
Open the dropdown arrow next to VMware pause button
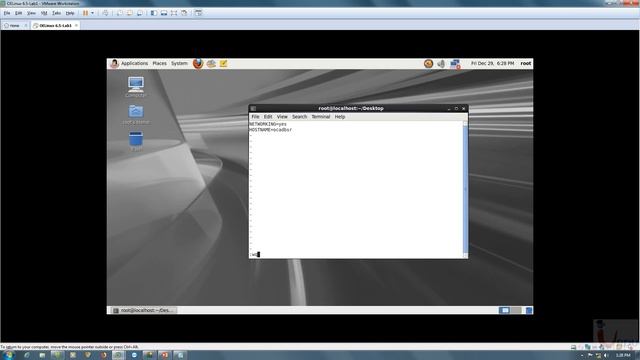93,13
